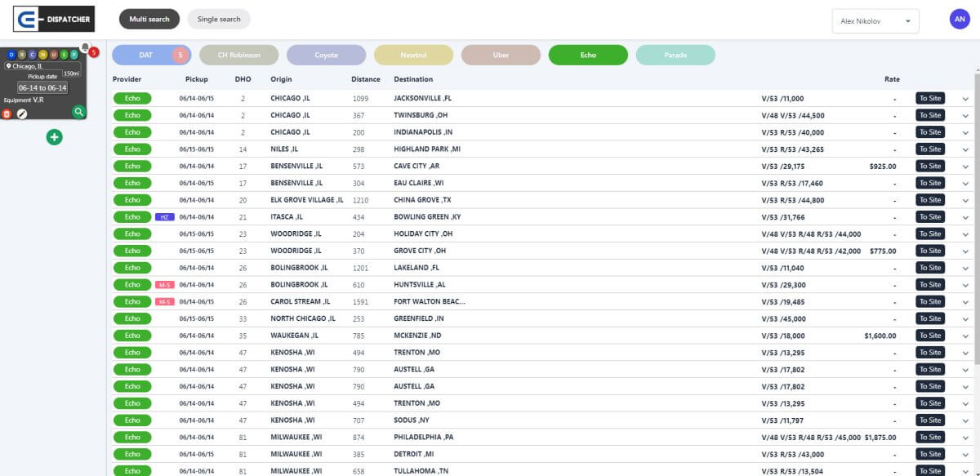The width and height of the screenshot is (980, 476).
Task: Click the Distance column header
Action: coord(366,79)
